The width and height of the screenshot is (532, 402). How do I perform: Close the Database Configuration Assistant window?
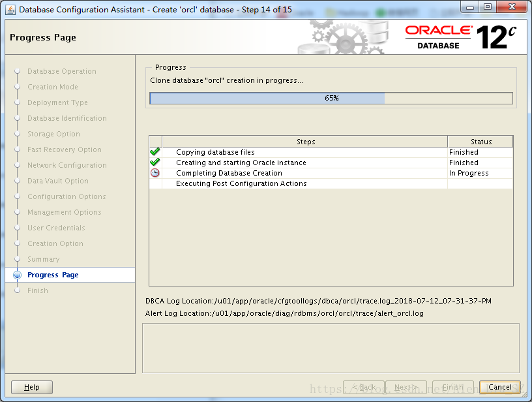click(512, 7)
